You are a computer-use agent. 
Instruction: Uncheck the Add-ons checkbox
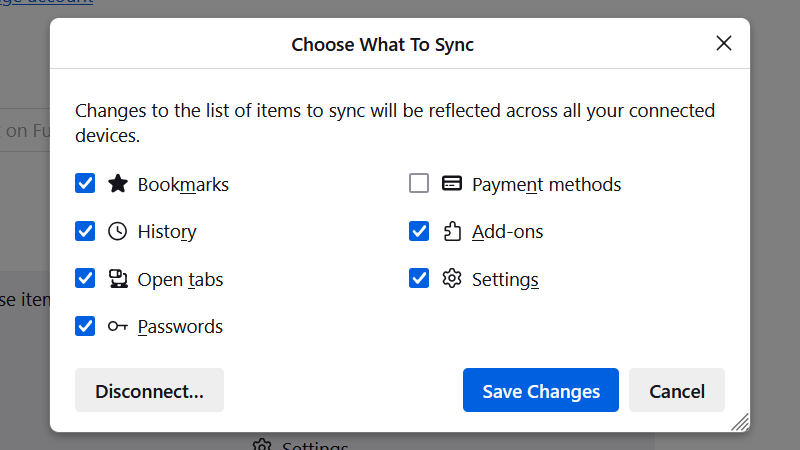click(419, 231)
